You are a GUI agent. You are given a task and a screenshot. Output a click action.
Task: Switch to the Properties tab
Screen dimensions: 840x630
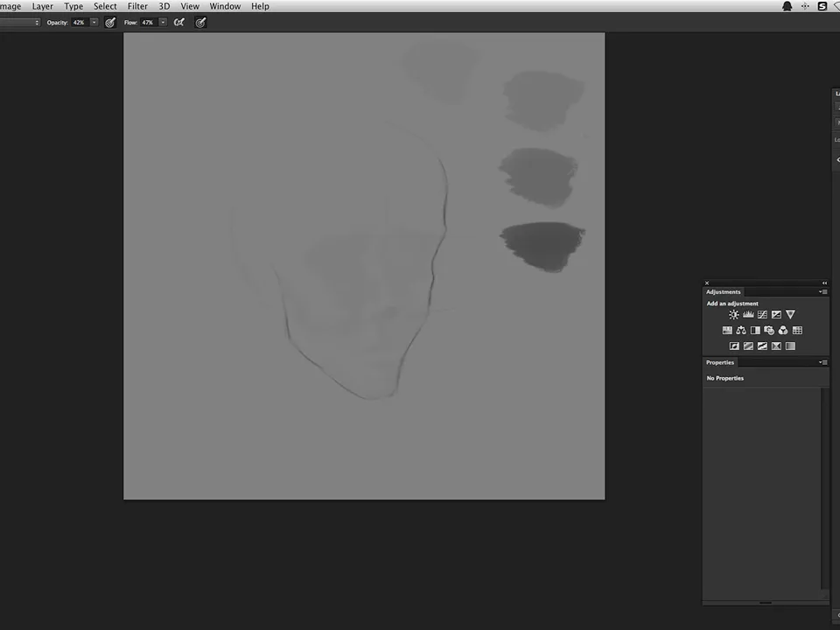pos(720,362)
